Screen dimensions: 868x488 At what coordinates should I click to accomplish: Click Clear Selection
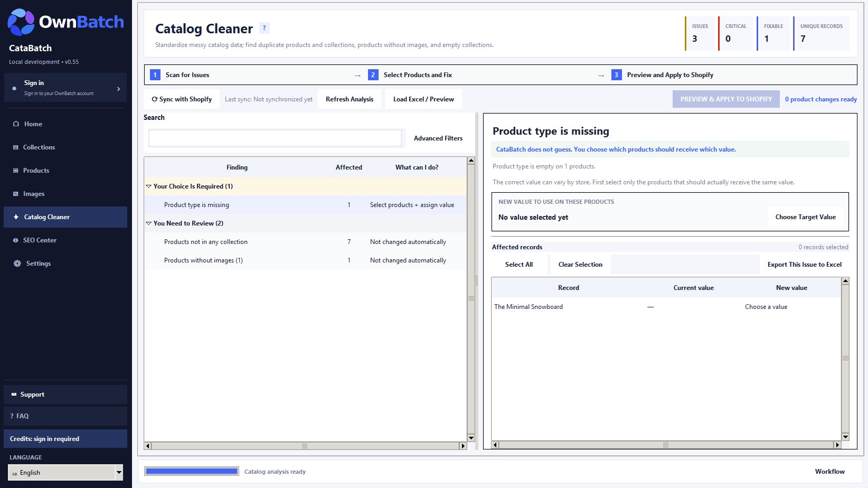click(580, 265)
